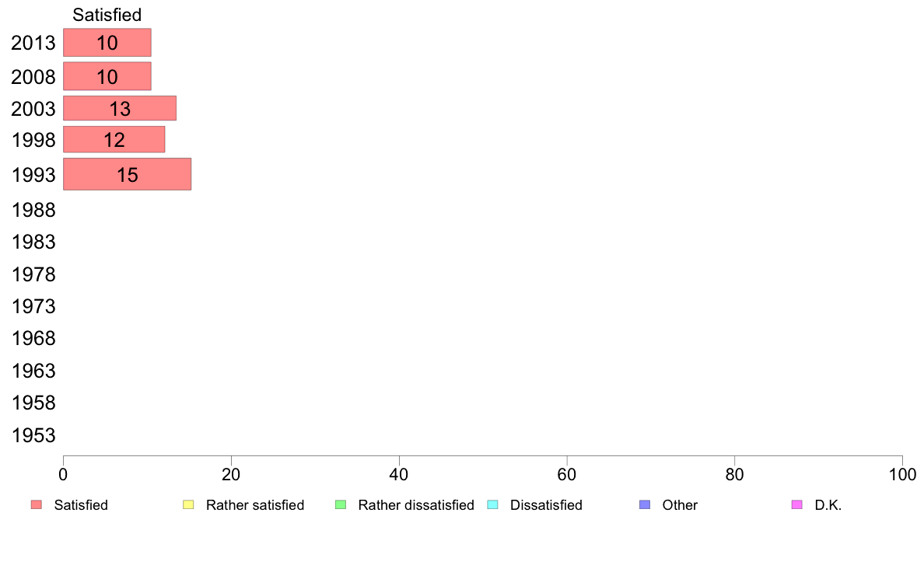Click the 1988 year label
924x572 pixels.
[33, 211]
